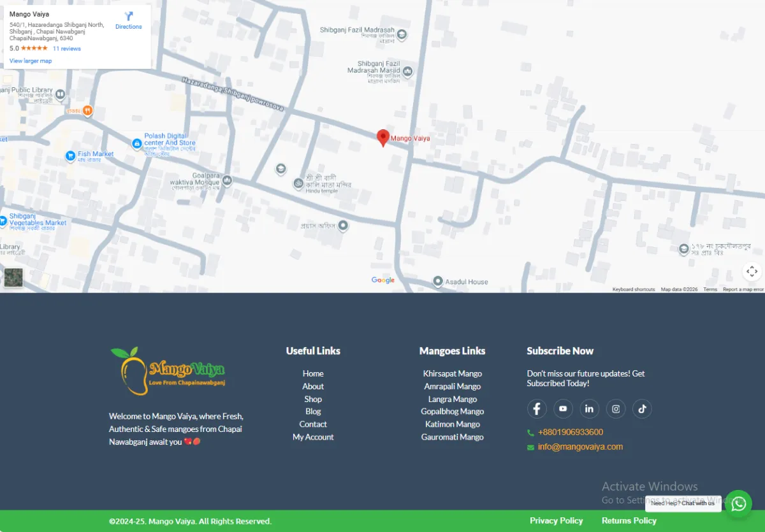
Task: Open 'Keyboard shortcuts' on the map
Action: (634, 289)
